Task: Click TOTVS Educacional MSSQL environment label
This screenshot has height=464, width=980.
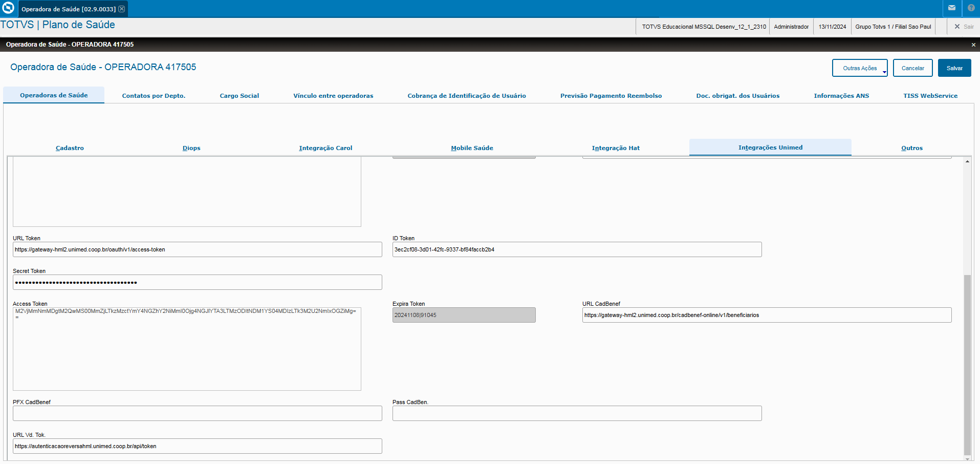Action: click(x=704, y=27)
